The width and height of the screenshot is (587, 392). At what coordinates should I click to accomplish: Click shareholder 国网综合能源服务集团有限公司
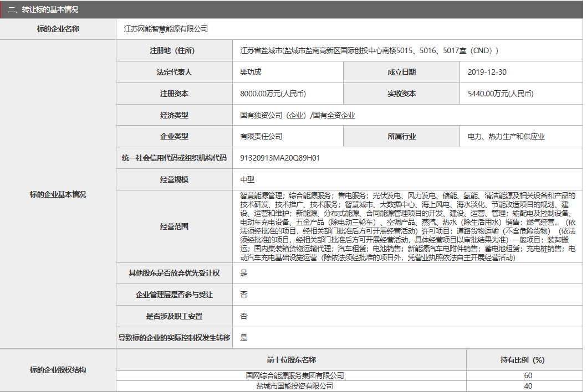[x=293, y=374]
